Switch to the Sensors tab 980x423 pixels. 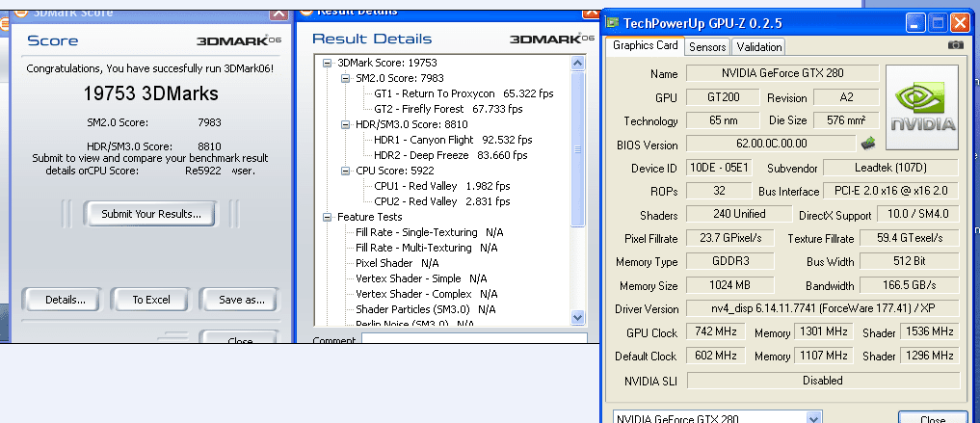707,47
